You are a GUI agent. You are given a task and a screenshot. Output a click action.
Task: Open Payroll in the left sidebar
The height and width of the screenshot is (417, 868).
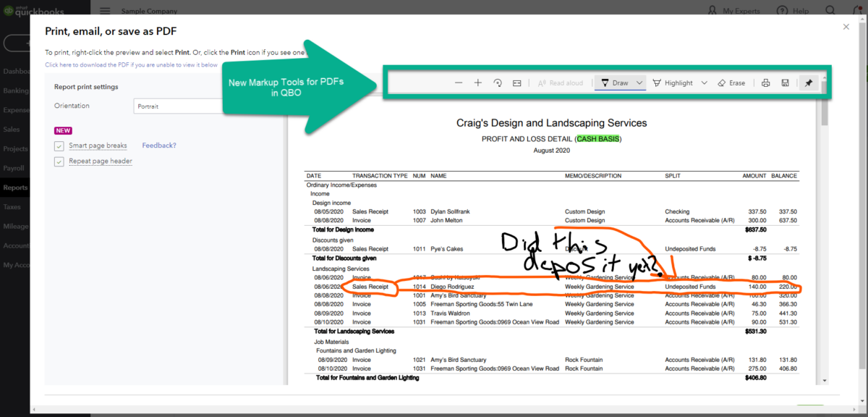(x=14, y=168)
